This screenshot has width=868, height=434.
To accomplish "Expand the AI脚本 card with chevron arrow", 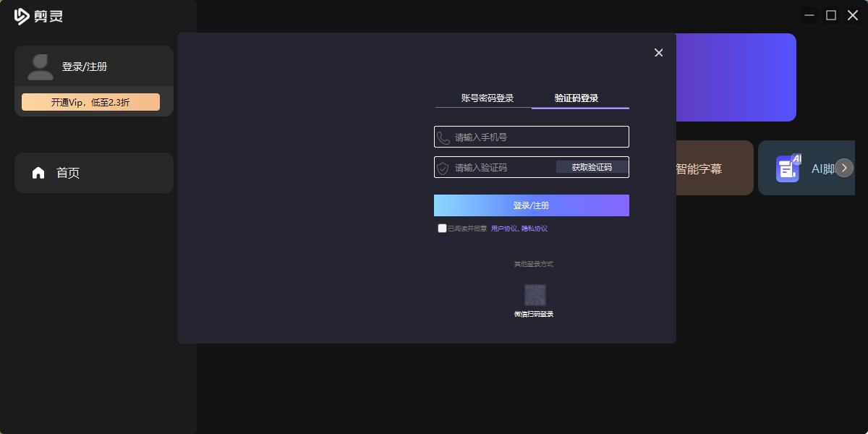I will click(843, 167).
